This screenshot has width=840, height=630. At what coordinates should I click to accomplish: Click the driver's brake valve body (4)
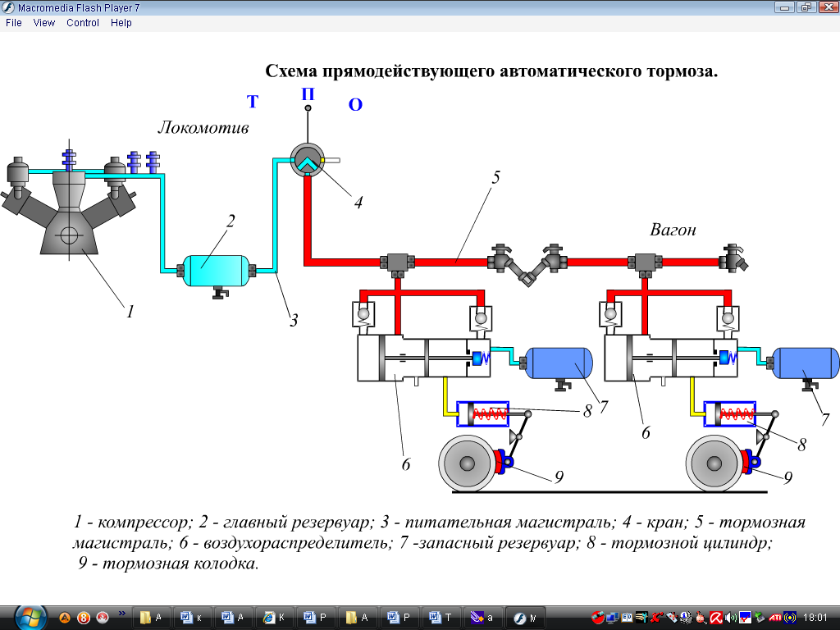click(308, 160)
